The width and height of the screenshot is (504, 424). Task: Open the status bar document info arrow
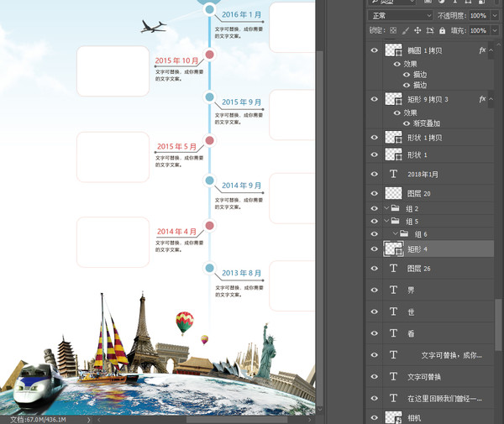pos(88,420)
